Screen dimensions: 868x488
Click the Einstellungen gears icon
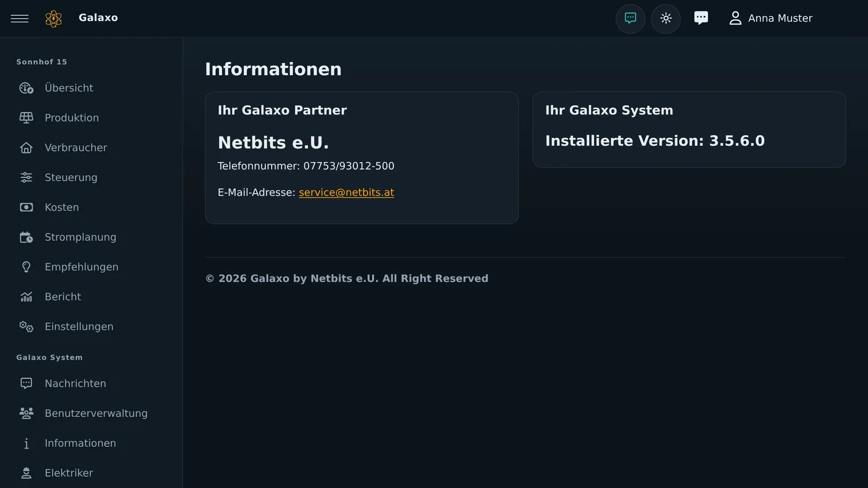pyautogui.click(x=26, y=326)
